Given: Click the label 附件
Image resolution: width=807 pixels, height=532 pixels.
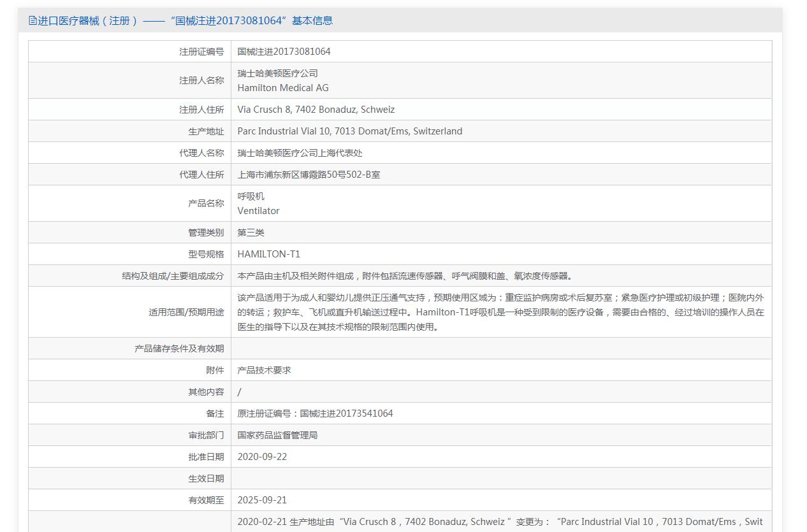Looking at the screenshot, I should (215, 370).
